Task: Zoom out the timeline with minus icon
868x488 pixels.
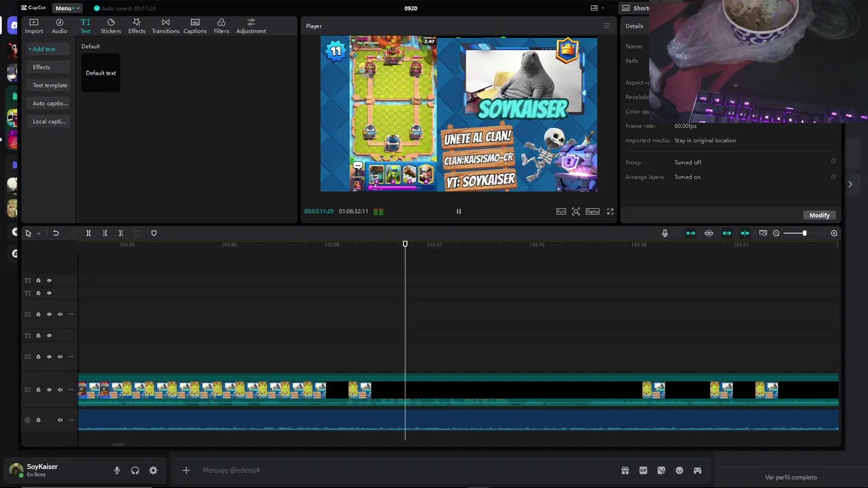Action: (x=776, y=233)
